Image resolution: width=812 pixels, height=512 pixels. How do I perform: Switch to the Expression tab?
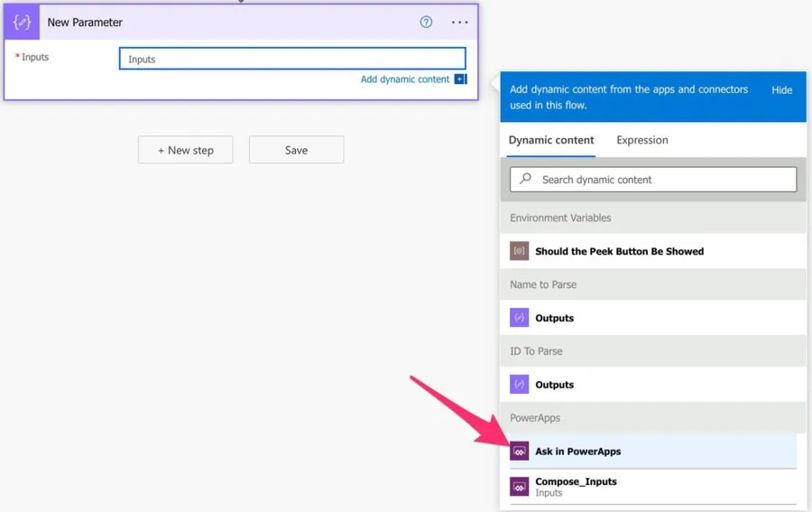point(641,140)
